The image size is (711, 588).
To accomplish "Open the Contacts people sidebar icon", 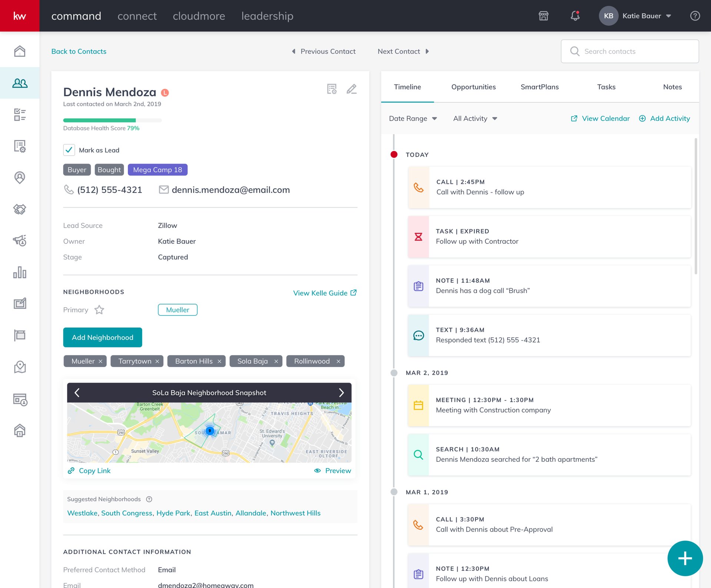I will tap(20, 83).
